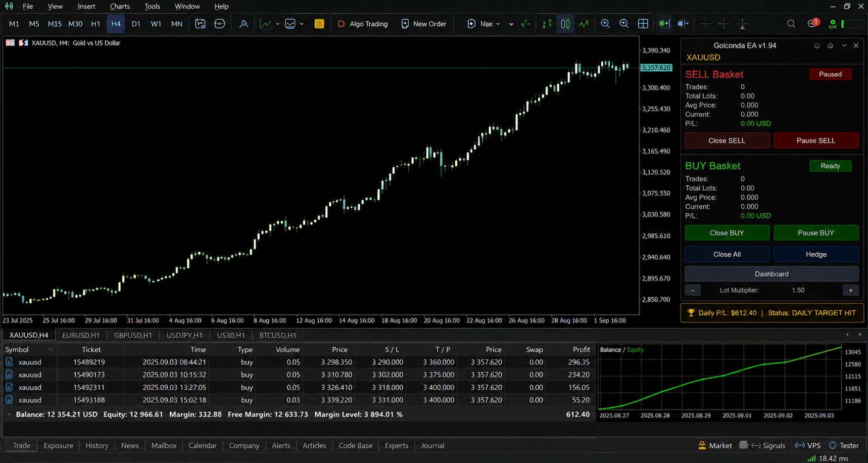Switch to line chart mode
This screenshot has width=868, height=463.
click(x=584, y=24)
